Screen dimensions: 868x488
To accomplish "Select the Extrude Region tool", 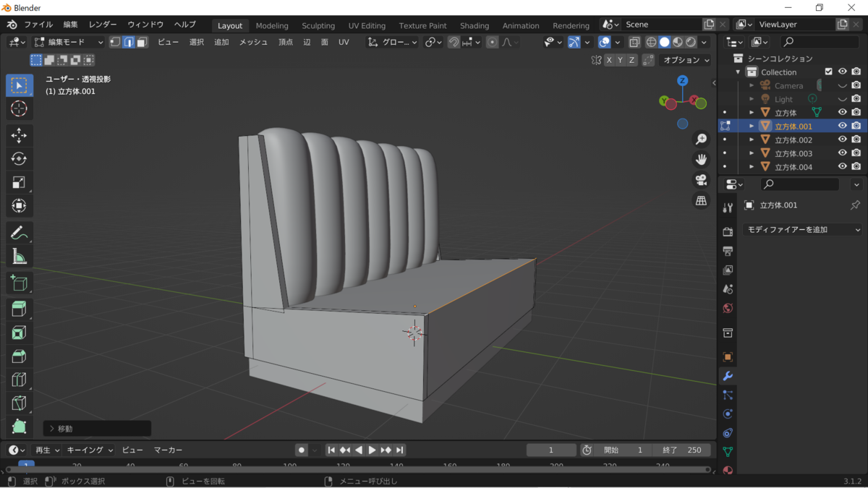I will pyautogui.click(x=19, y=309).
